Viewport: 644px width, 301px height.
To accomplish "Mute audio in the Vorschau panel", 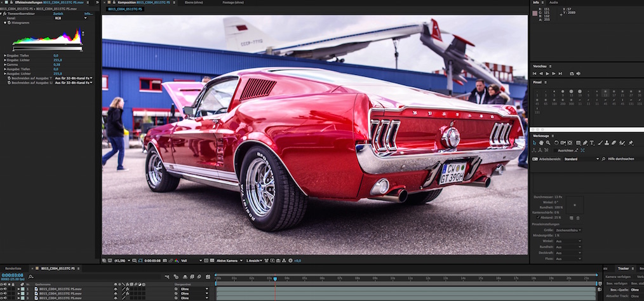I will click(579, 74).
